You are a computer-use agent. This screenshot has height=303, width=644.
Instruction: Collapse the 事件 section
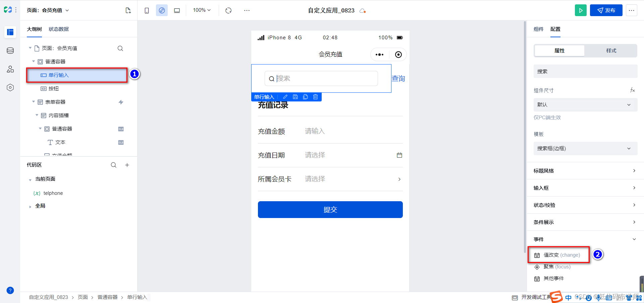point(585,239)
